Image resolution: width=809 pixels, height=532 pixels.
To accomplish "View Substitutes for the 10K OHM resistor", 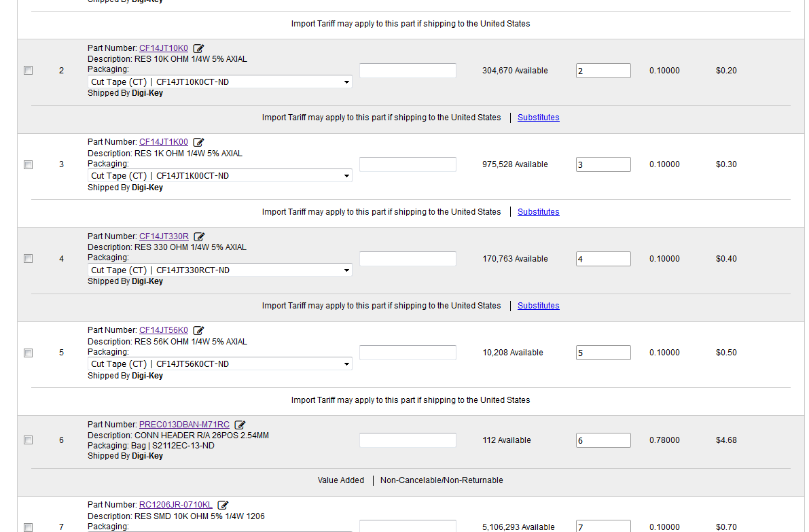I will (538, 118).
